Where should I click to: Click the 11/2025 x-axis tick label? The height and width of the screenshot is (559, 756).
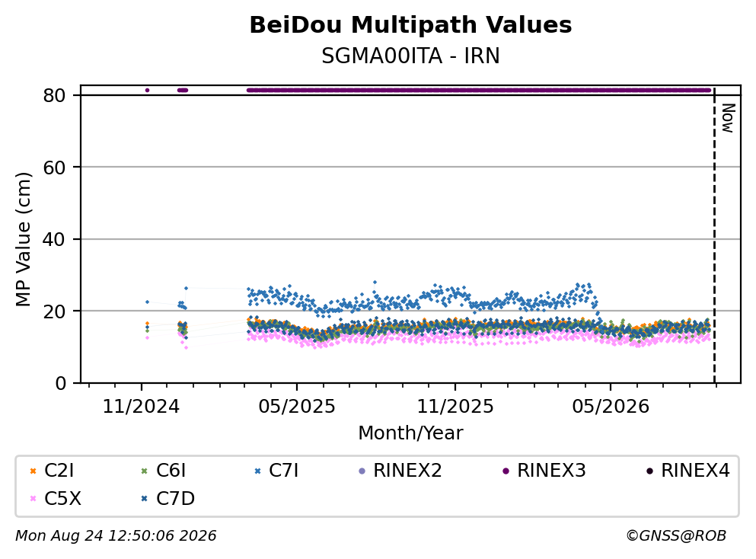click(455, 407)
